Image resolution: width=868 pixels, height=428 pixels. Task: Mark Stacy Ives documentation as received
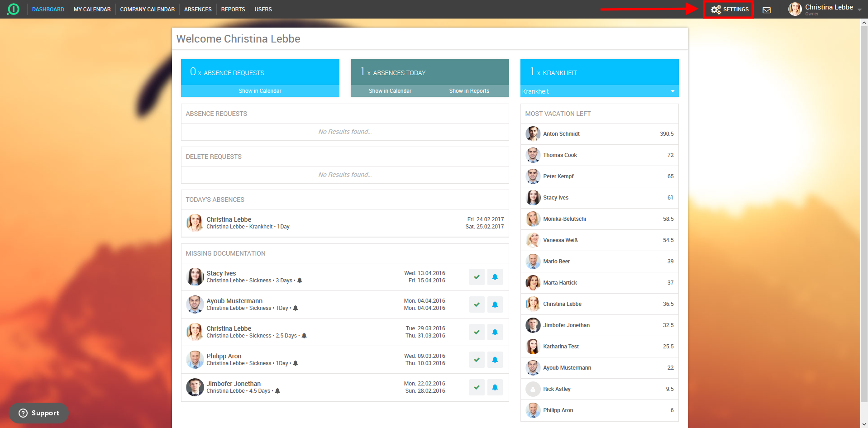477,277
